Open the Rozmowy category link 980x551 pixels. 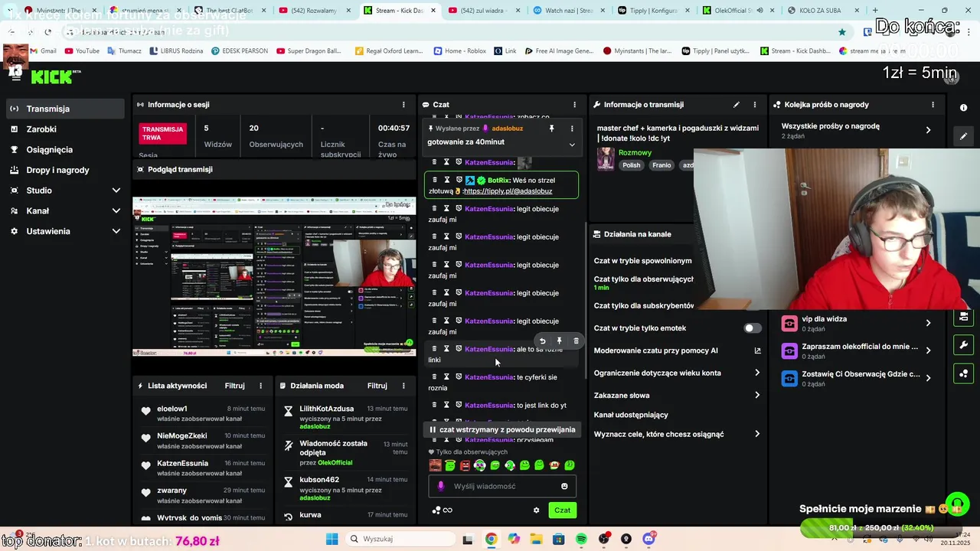(x=634, y=152)
